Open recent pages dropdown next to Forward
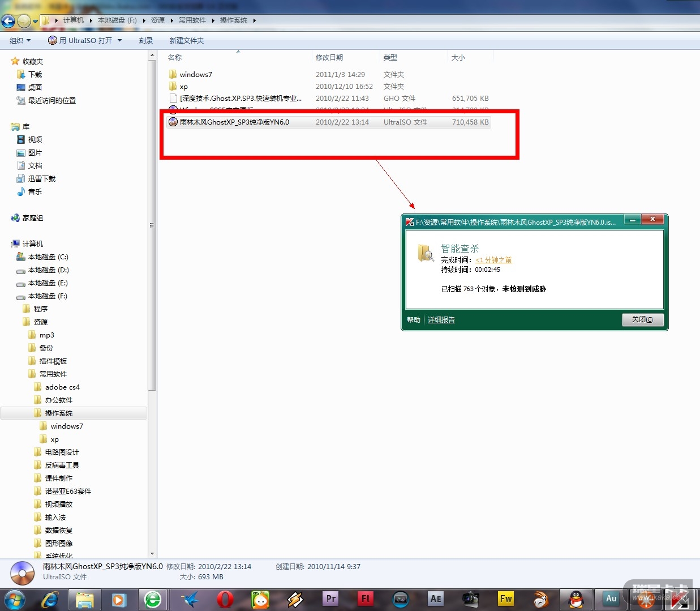700x611 pixels. pyautogui.click(x=35, y=22)
